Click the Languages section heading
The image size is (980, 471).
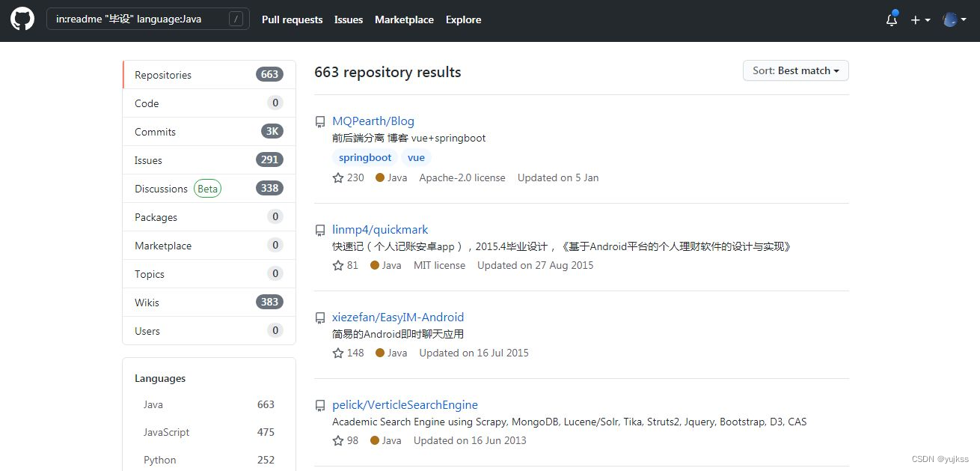click(x=160, y=379)
